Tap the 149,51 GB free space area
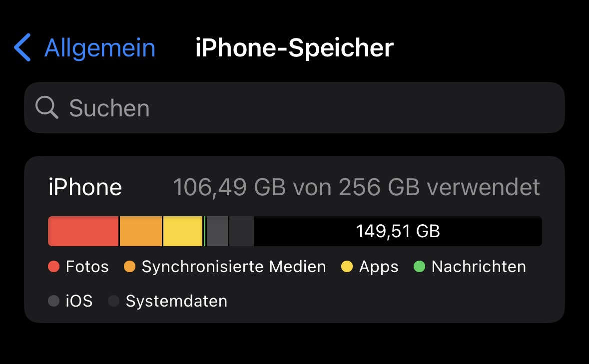Image resolution: width=589 pixels, height=364 pixels. tap(398, 231)
